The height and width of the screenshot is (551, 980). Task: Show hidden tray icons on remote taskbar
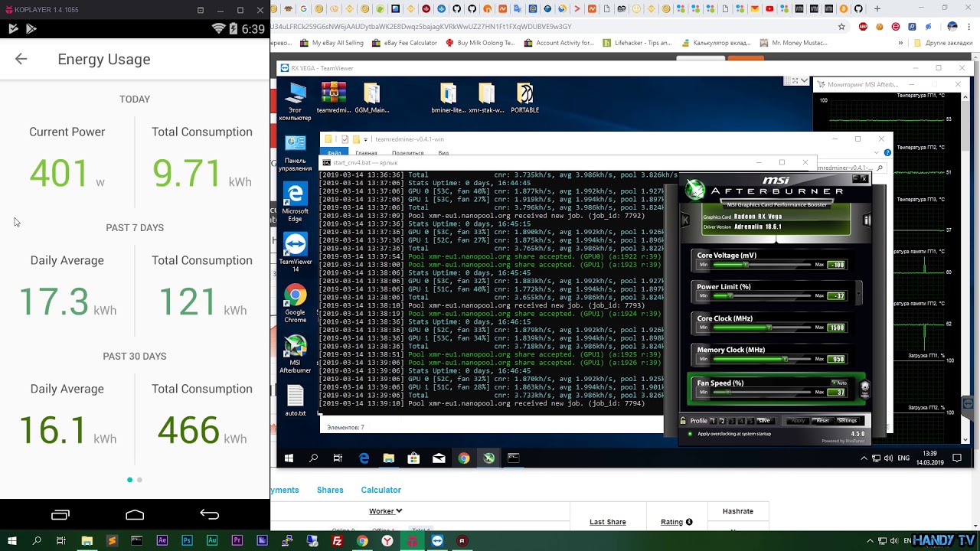point(864,458)
